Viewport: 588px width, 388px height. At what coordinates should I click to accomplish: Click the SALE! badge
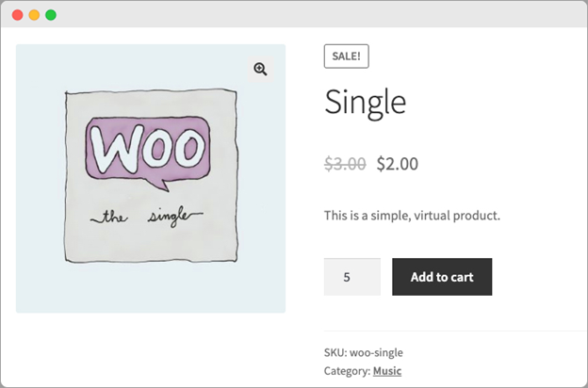click(x=346, y=57)
